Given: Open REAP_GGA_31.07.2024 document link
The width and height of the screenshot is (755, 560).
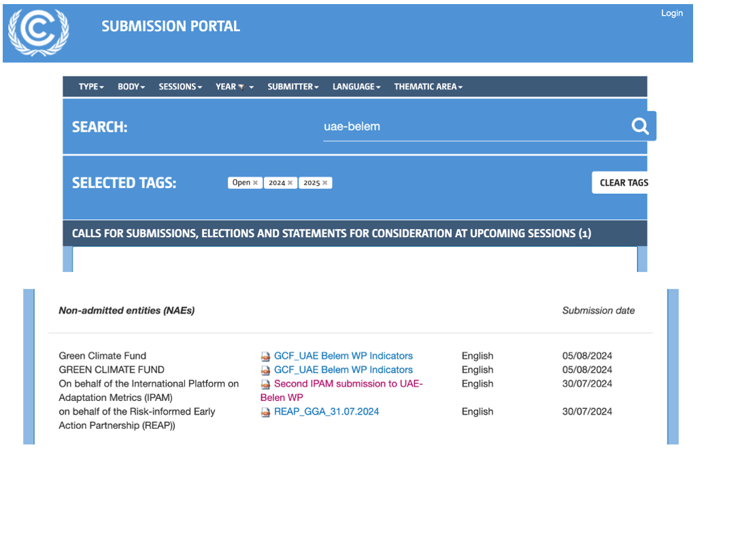Looking at the screenshot, I should (x=326, y=412).
